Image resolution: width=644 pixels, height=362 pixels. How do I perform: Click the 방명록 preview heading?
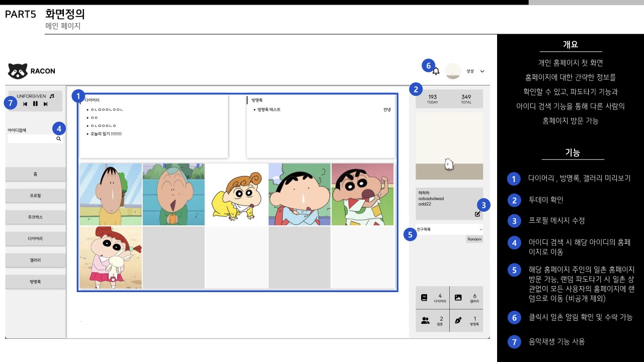(257, 100)
